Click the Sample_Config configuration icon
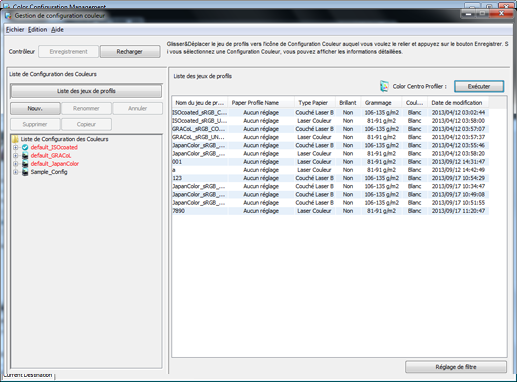The height and width of the screenshot is (382, 517). click(25, 172)
